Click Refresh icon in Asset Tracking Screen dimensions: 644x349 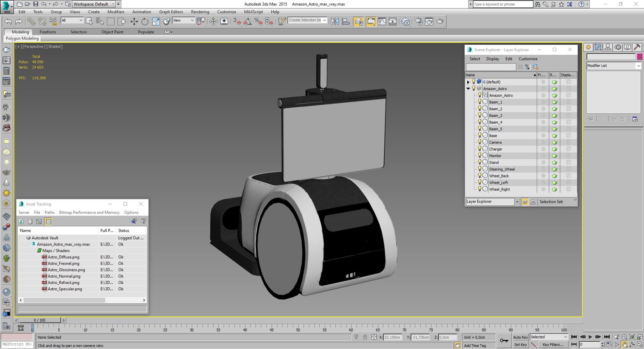click(x=21, y=222)
